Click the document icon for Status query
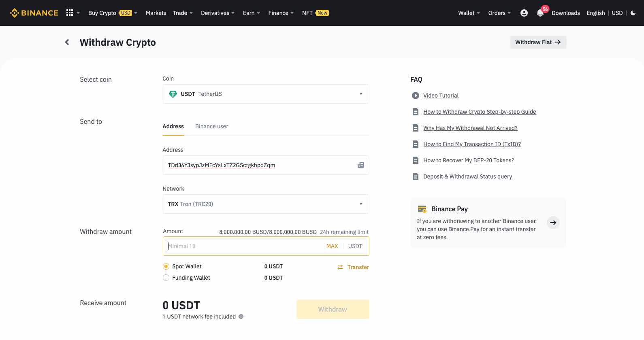Viewport: 644px width, 340px height. click(415, 176)
